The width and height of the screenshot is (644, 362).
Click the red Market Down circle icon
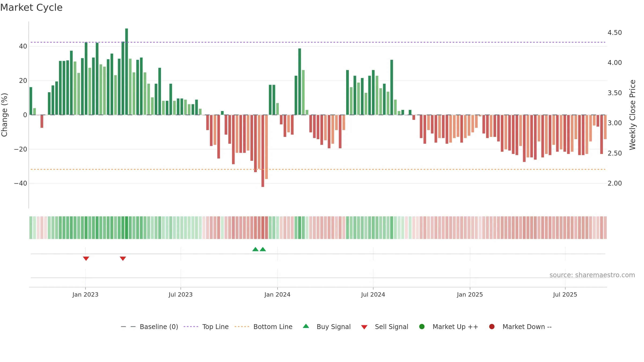[492, 327]
